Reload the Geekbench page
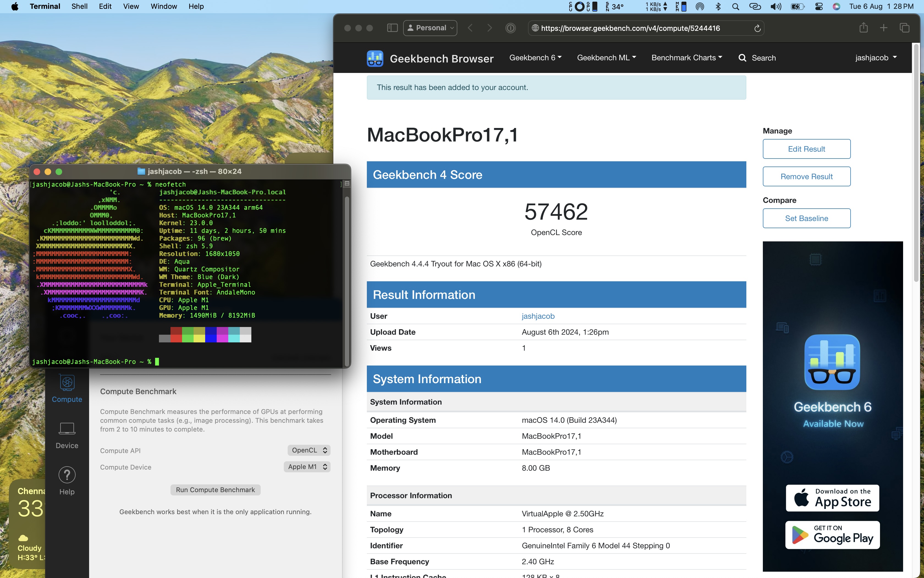 coord(758,28)
